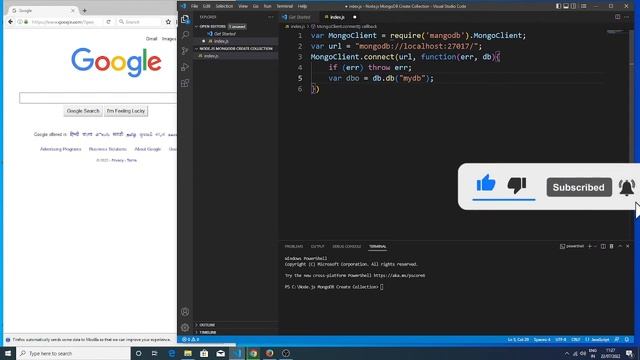Switch to the Output panel tab
The image size is (640, 360).
point(317,247)
